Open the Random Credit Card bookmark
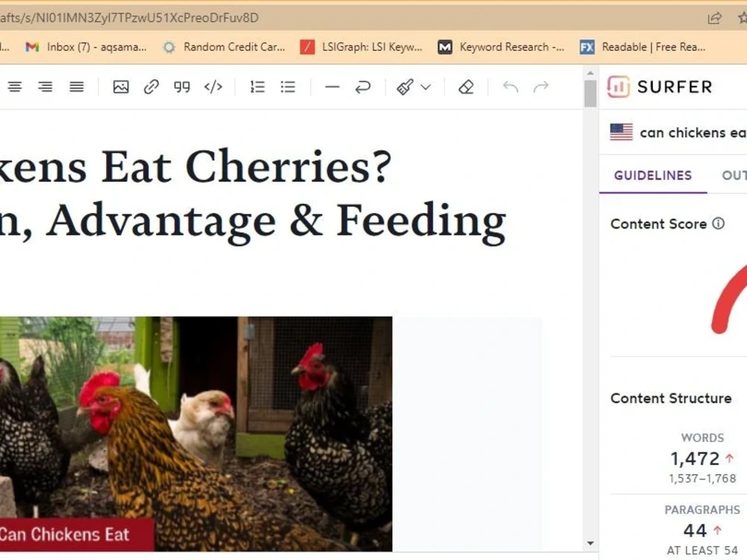The image size is (747, 560). click(x=224, y=46)
